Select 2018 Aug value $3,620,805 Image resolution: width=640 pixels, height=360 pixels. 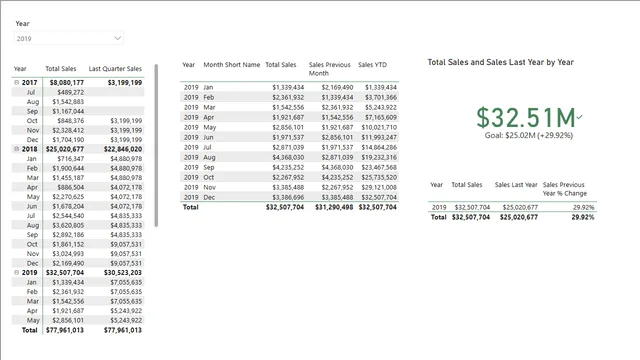click(68, 225)
